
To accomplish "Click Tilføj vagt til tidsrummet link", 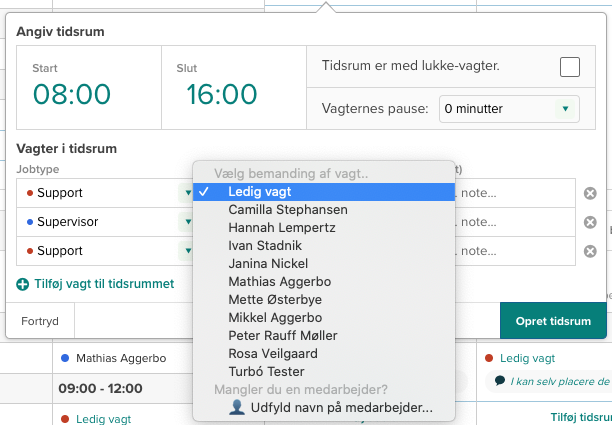I will pyautogui.click(x=104, y=284).
